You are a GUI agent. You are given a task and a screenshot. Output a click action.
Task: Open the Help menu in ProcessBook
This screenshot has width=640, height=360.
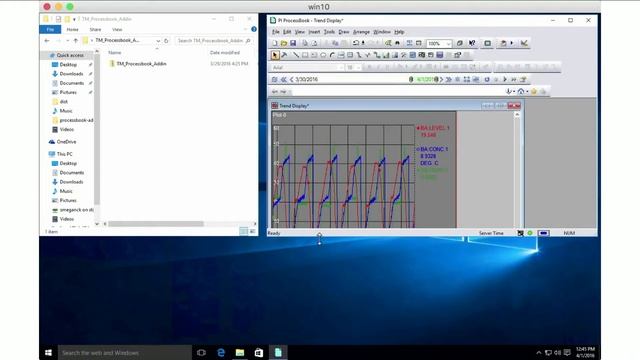[399, 32]
